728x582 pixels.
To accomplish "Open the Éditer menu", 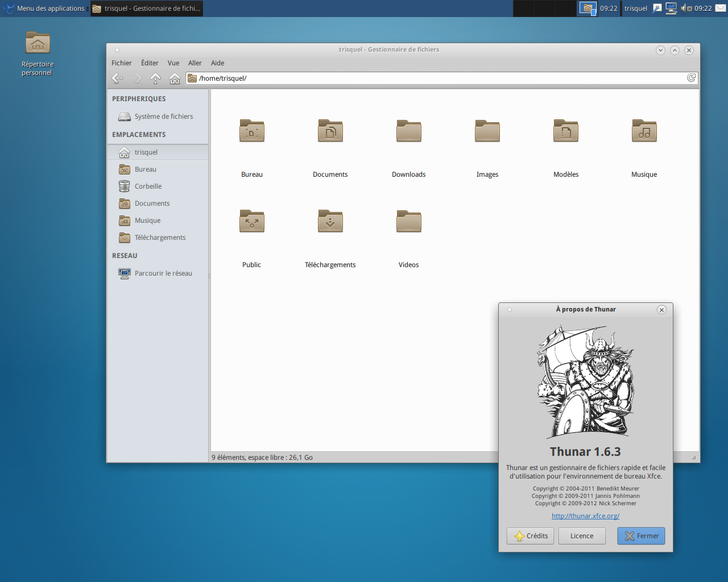I will click(150, 63).
